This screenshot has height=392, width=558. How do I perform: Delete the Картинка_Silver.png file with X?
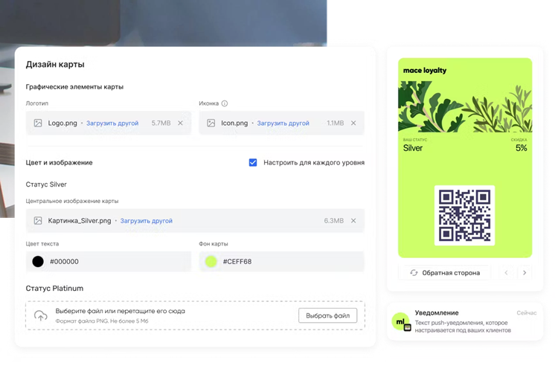[353, 221]
